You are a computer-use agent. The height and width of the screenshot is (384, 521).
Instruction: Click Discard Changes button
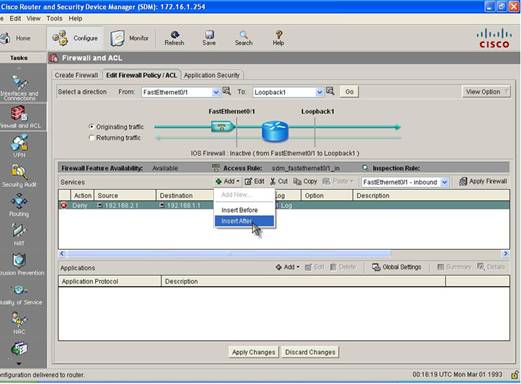pos(310,352)
